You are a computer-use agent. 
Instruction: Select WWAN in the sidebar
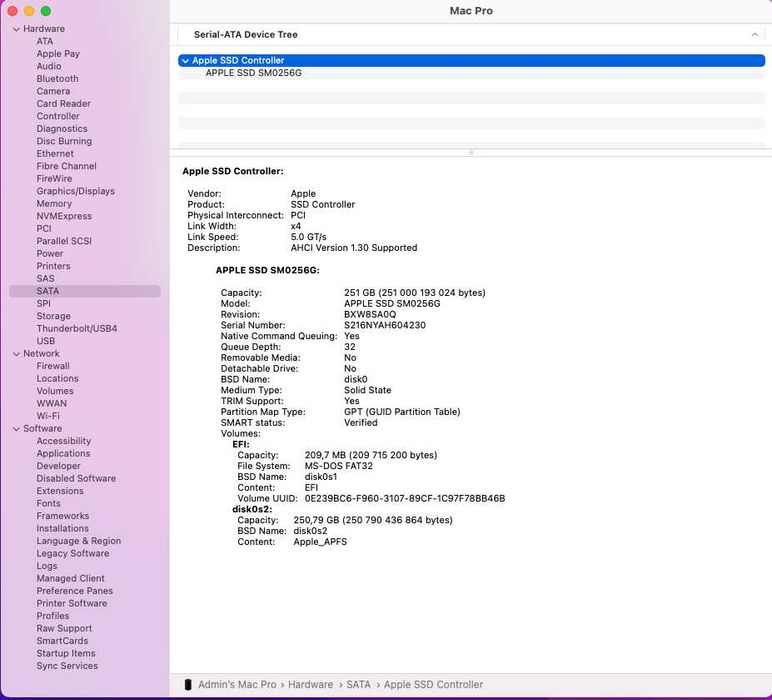tap(52, 404)
